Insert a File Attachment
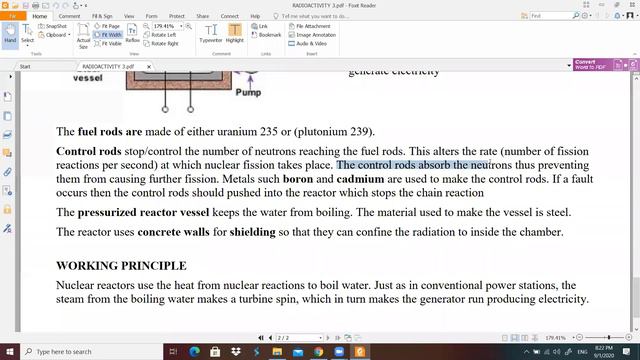The width and height of the screenshot is (640, 360). pos(310,26)
